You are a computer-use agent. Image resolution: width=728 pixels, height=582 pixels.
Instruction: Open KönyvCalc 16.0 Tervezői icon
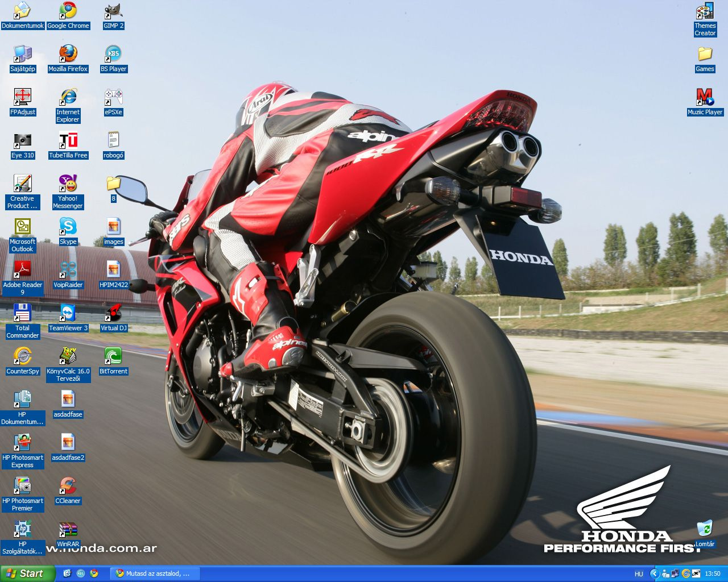pyautogui.click(x=68, y=365)
